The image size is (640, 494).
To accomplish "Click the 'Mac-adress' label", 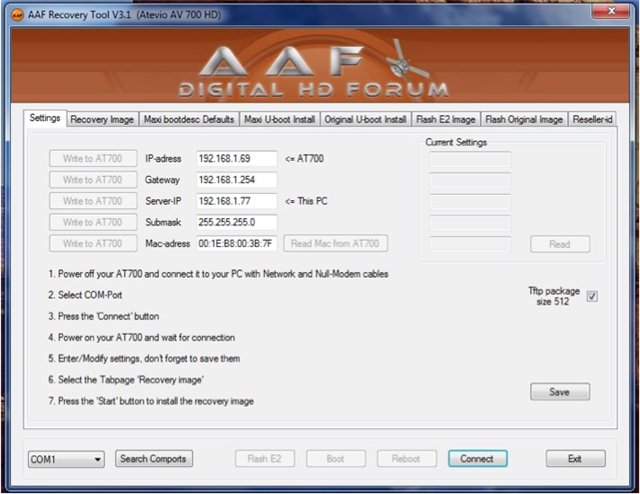I will pyautogui.click(x=168, y=243).
